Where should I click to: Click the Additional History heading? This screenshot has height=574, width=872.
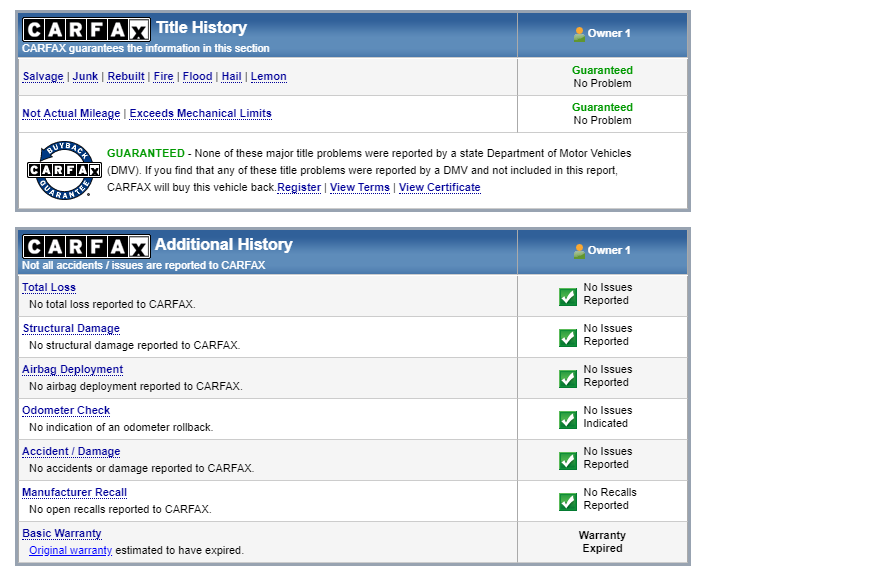(x=224, y=244)
